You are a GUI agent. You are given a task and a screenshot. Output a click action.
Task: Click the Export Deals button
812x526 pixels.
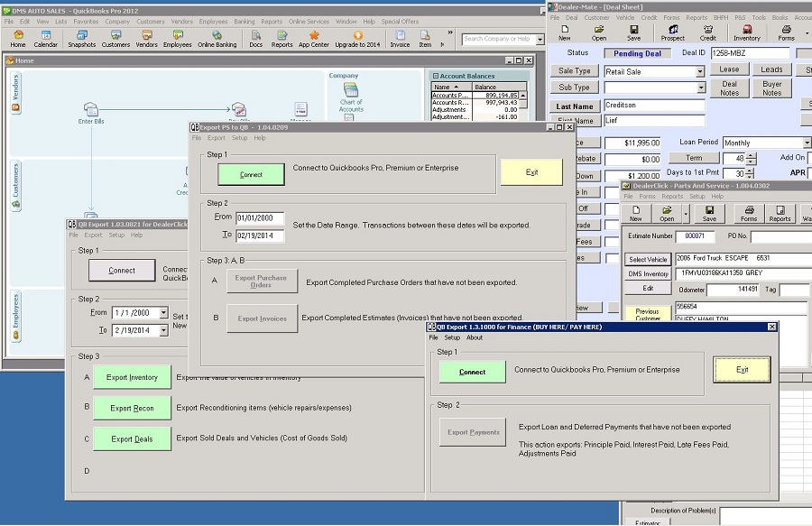[132, 439]
